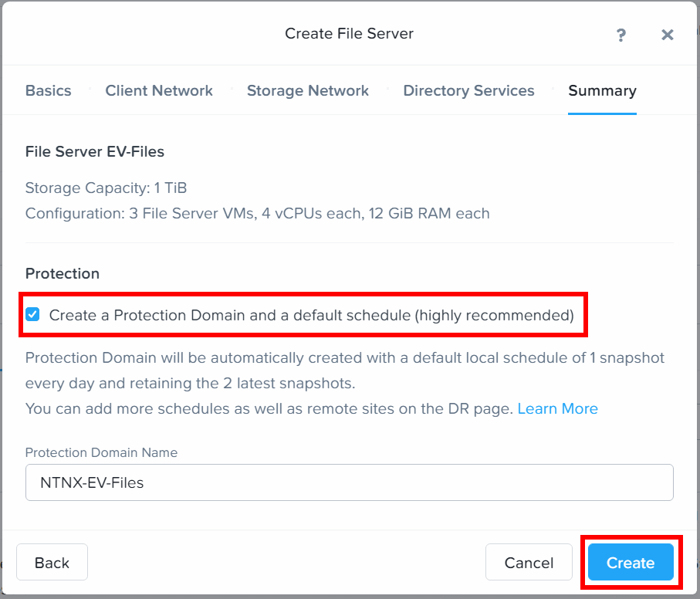
Task: Cancel the file server creation
Action: (529, 563)
